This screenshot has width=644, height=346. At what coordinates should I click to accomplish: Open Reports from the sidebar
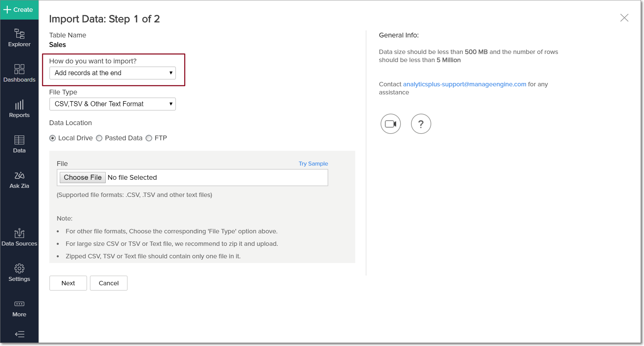coord(19,108)
